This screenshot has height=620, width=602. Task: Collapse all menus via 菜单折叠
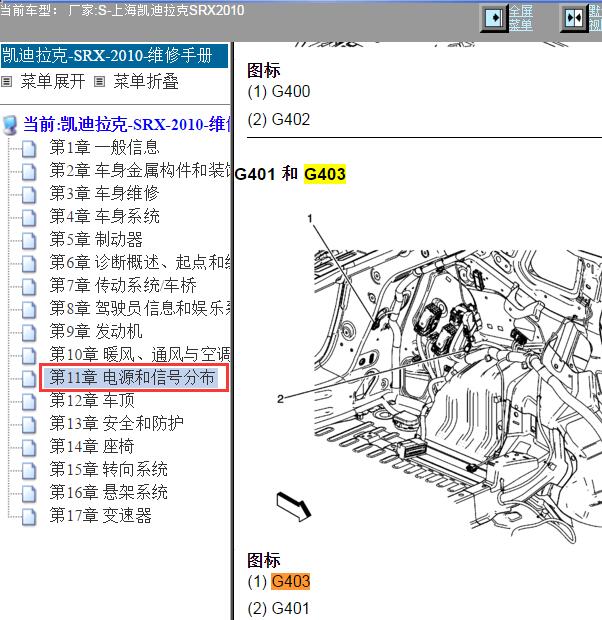146,82
